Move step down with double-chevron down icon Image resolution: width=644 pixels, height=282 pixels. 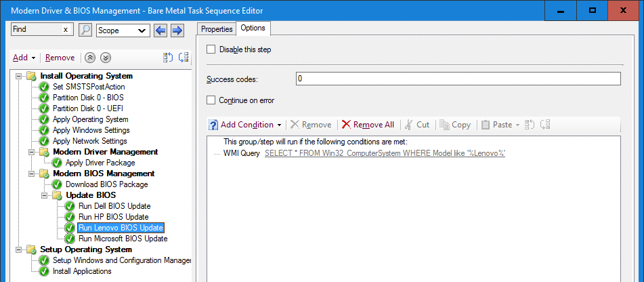[x=106, y=58]
